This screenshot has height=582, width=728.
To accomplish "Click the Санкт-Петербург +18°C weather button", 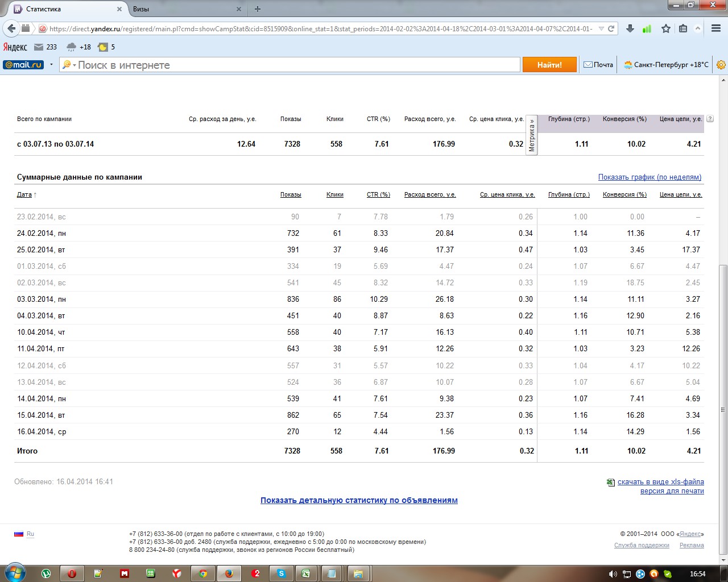I will tap(666, 65).
